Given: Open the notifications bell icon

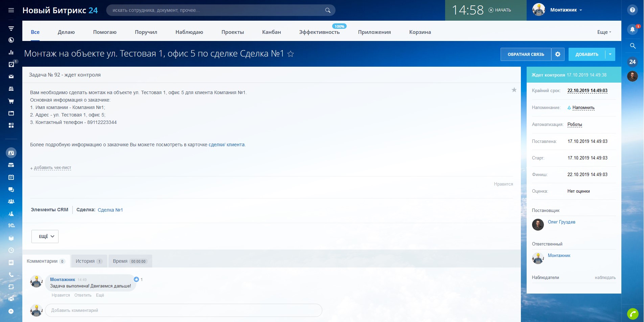Looking at the screenshot, I should pyautogui.click(x=632, y=29).
